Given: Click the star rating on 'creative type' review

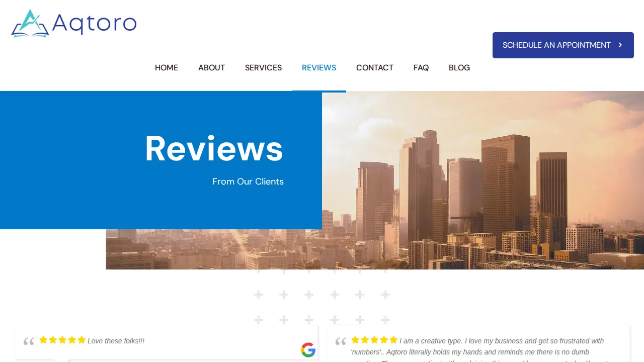Looking at the screenshot, I should click(x=374, y=340).
